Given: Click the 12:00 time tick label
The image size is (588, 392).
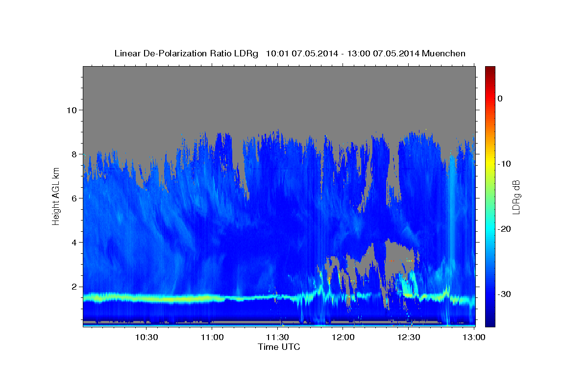Looking at the screenshot, I should click(x=343, y=337).
